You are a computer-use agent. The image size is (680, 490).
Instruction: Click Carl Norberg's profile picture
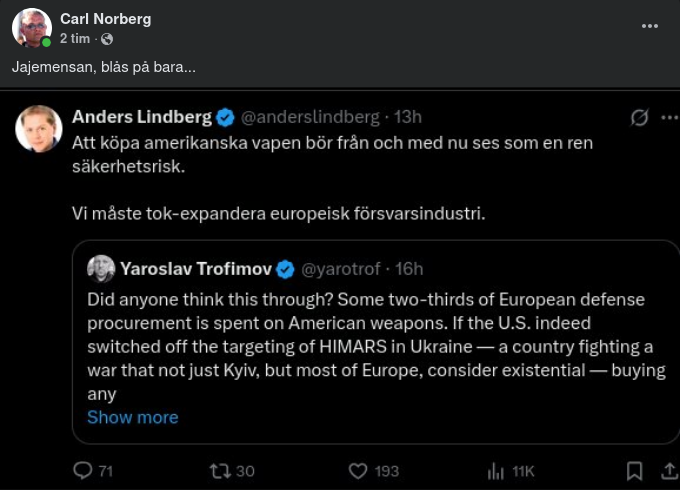click(x=31, y=28)
